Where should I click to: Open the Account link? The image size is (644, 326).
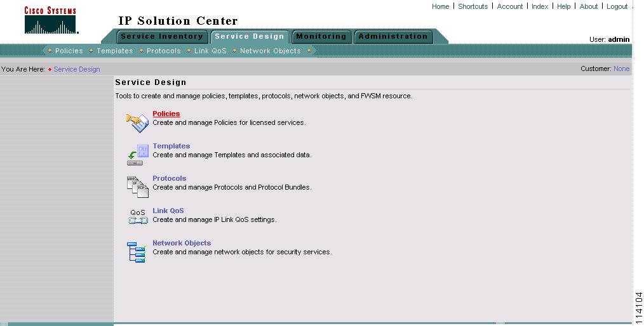510,6
